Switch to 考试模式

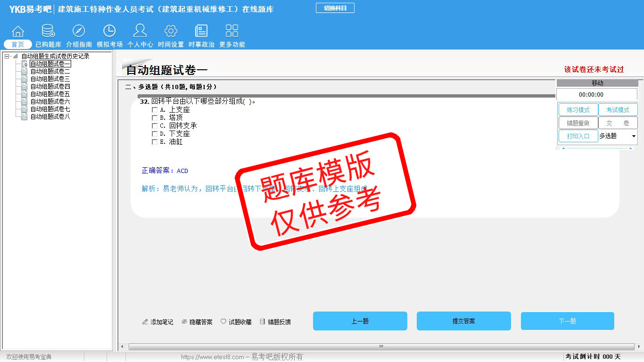[x=618, y=110]
